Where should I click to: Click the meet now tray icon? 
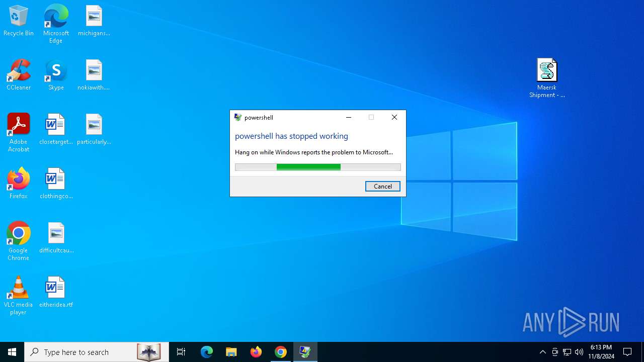(x=555, y=352)
